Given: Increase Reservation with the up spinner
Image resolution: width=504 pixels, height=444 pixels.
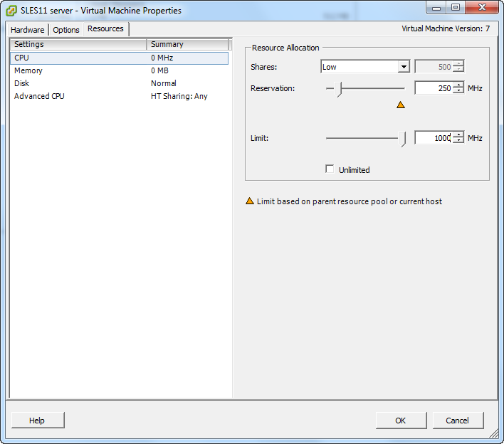Looking at the screenshot, I should tap(458, 85).
